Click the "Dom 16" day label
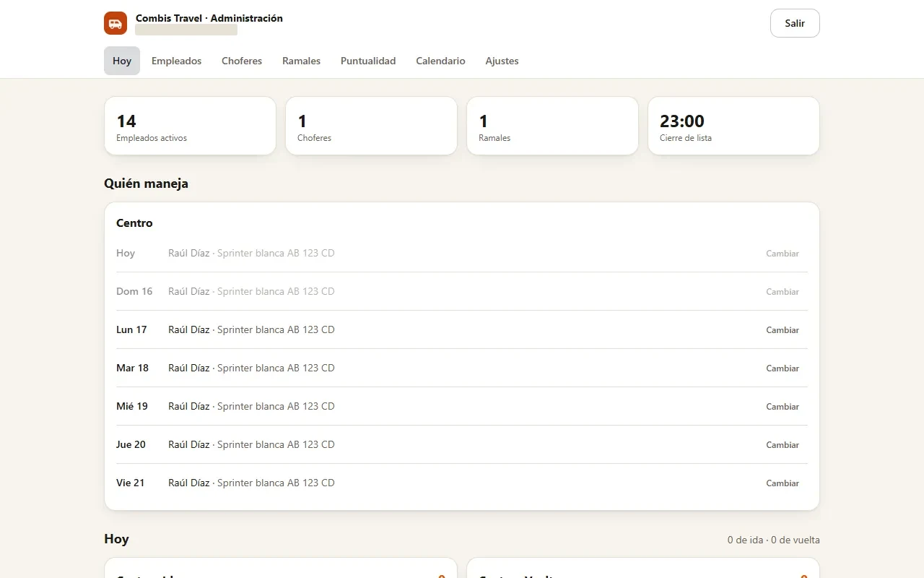The image size is (924, 578). coord(134,291)
